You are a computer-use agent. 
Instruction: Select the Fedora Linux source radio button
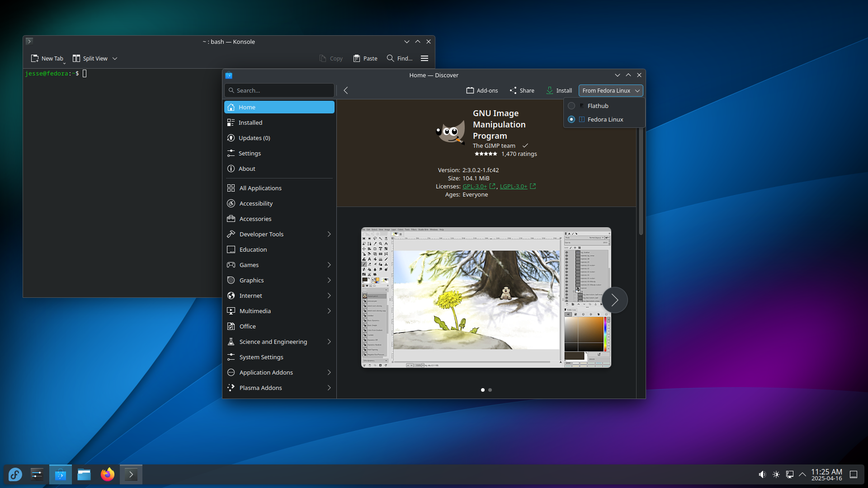[x=571, y=119]
